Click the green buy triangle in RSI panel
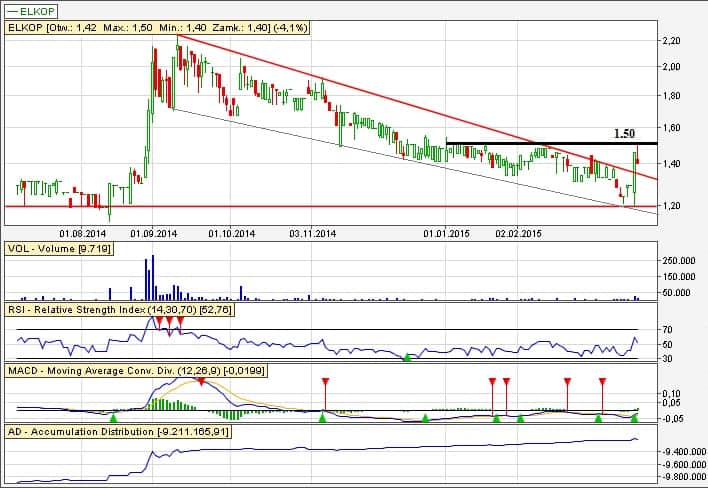The width and height of the screenshot is (708, 490). tap(407, 357)
